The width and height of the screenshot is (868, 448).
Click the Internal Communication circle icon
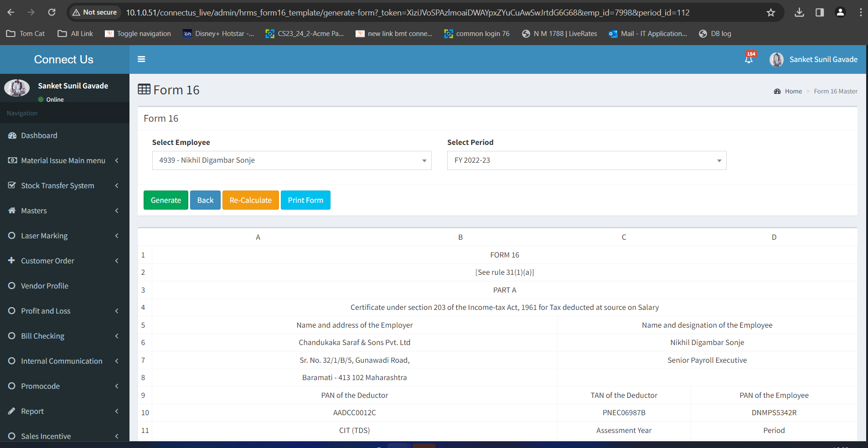[12, 361]
